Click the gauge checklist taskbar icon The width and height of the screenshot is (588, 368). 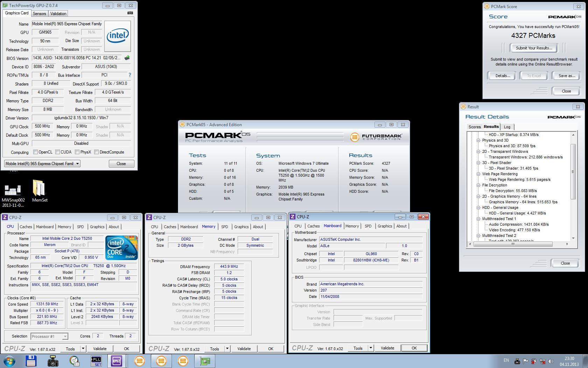point(75,361)
